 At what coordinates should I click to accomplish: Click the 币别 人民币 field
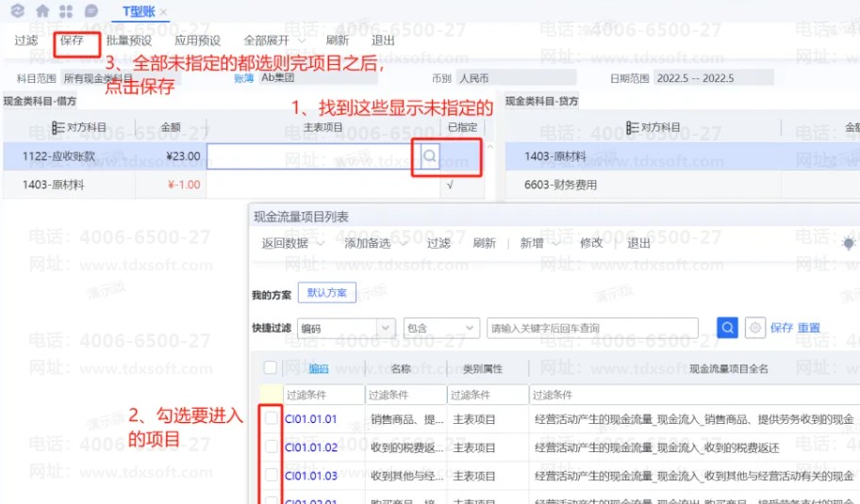[516, 78]
